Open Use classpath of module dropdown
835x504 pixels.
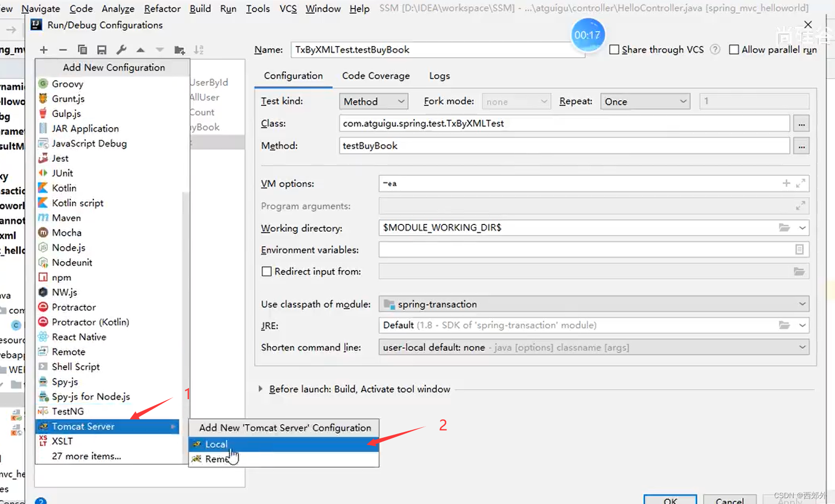[594, 304]
